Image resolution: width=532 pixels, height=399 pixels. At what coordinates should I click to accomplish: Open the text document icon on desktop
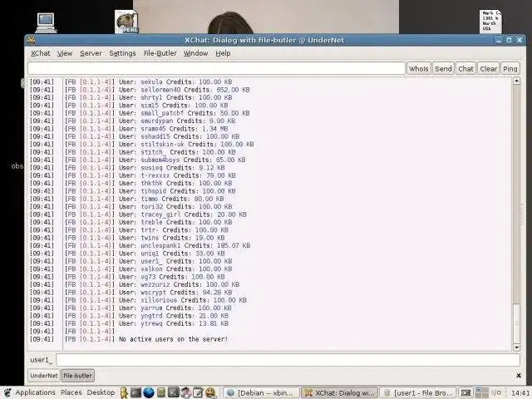[x=490, y=22]
